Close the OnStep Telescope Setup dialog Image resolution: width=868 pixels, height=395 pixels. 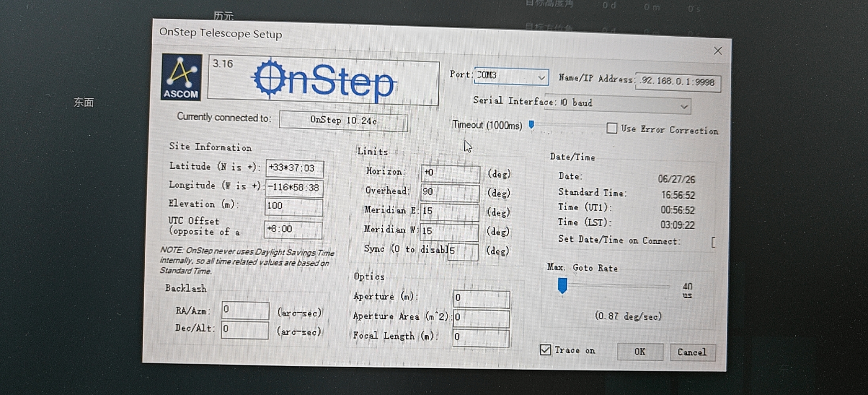[717, 51]
